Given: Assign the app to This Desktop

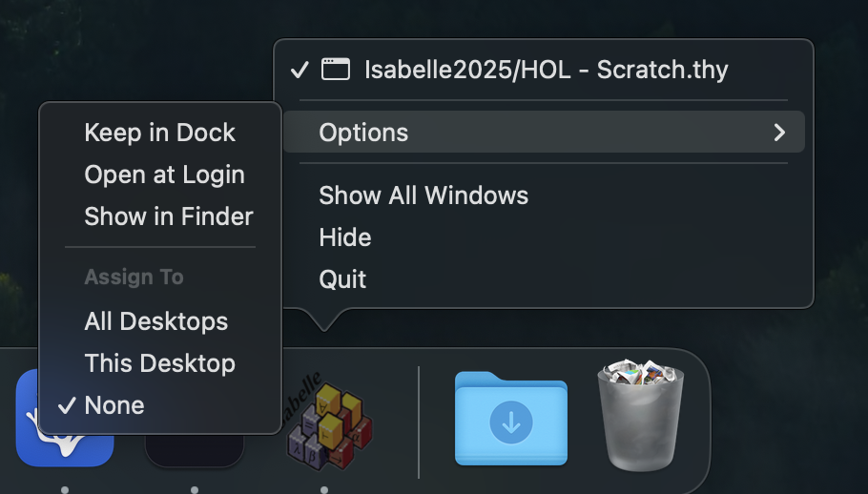Looking at the screenshot, I should coord(159,363).
